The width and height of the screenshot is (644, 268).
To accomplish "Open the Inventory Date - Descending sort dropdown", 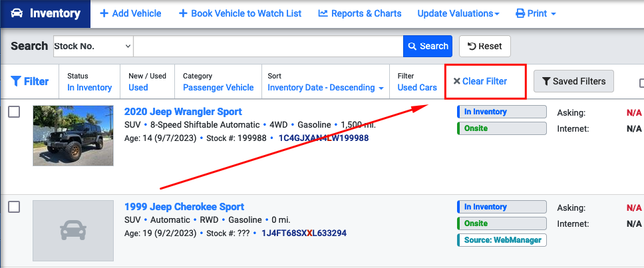I will tap(326, 87).
